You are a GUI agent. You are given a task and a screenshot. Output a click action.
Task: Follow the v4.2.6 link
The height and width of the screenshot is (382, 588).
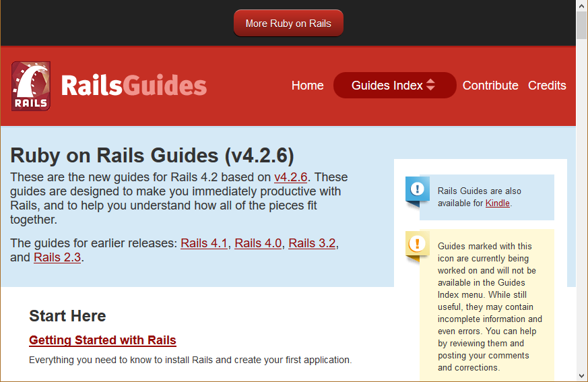point(290,177)
